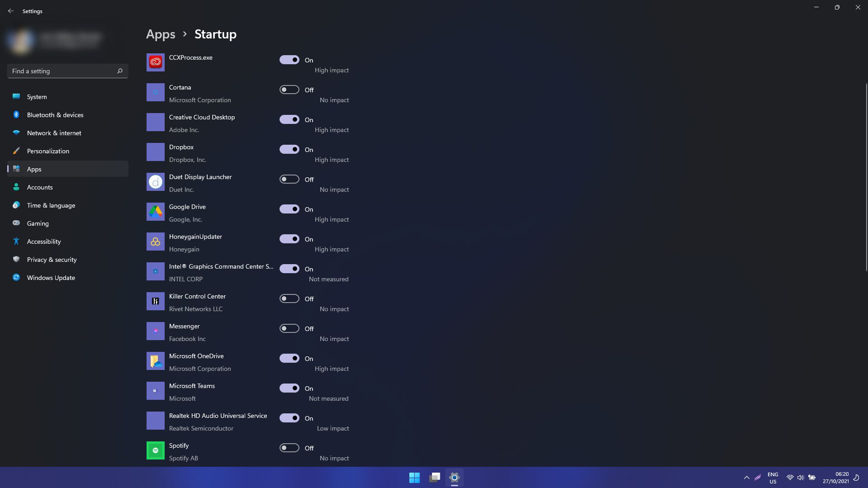Viewport: 868px width, 488px height.
Task: Click the battery tray icon
Action: pos(812,478)
